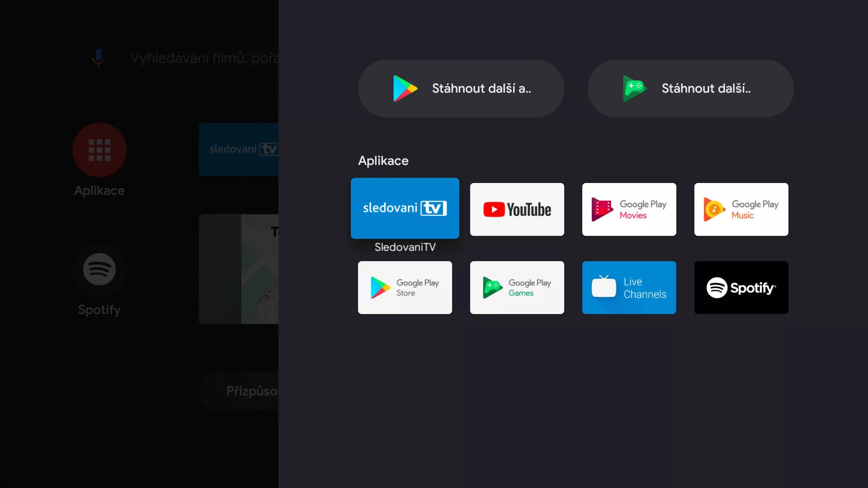Click the 'SledovaniTV' label under focused tile
The height and width of the screenshot is (488, 868).
point(405,247)
